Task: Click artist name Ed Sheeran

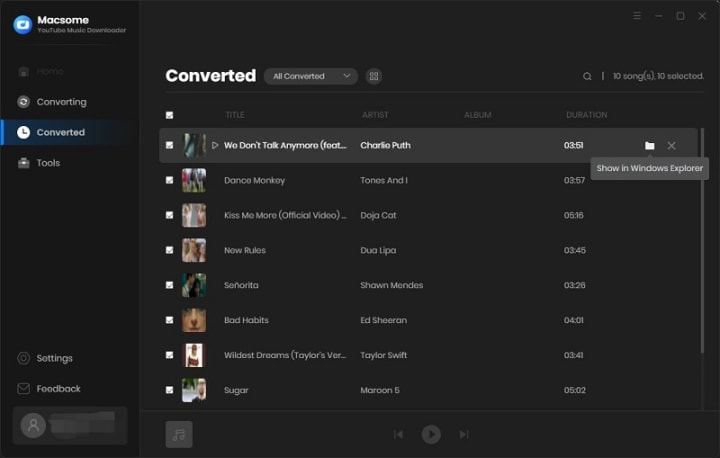Action: [x=383, y=320]
